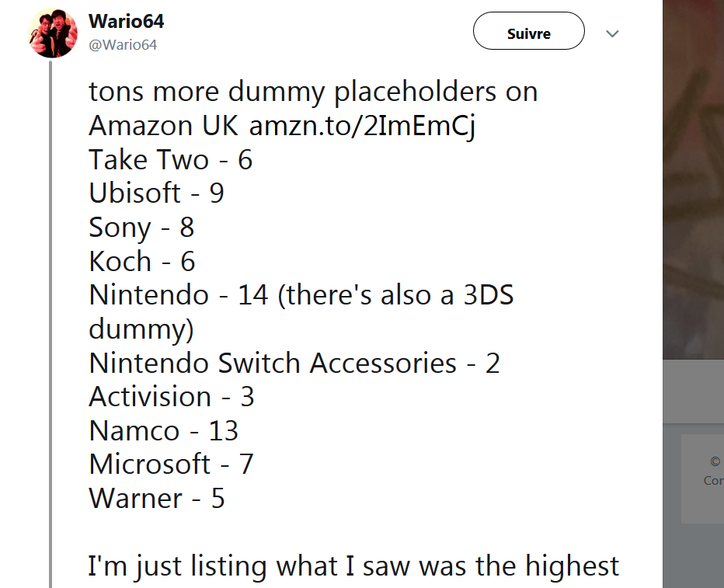Click the copyright symbol in footer
Screen dimensions: 724x588
coord(715,461)
